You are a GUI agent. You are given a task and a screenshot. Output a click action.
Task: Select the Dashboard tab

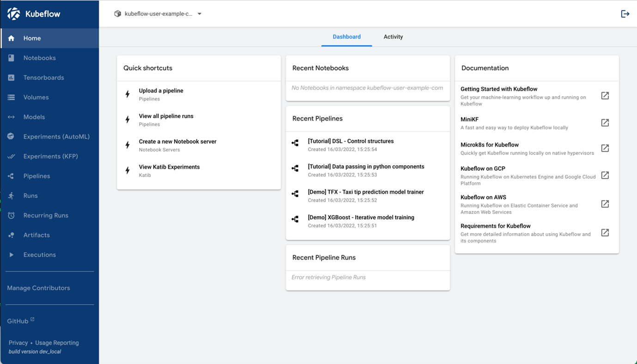pos(346,36)
